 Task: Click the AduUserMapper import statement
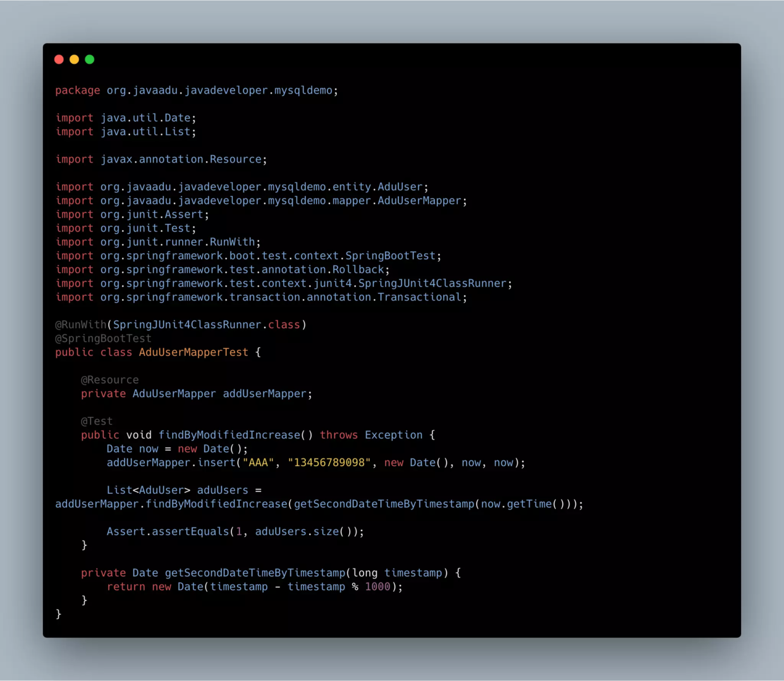pos(261,200)
